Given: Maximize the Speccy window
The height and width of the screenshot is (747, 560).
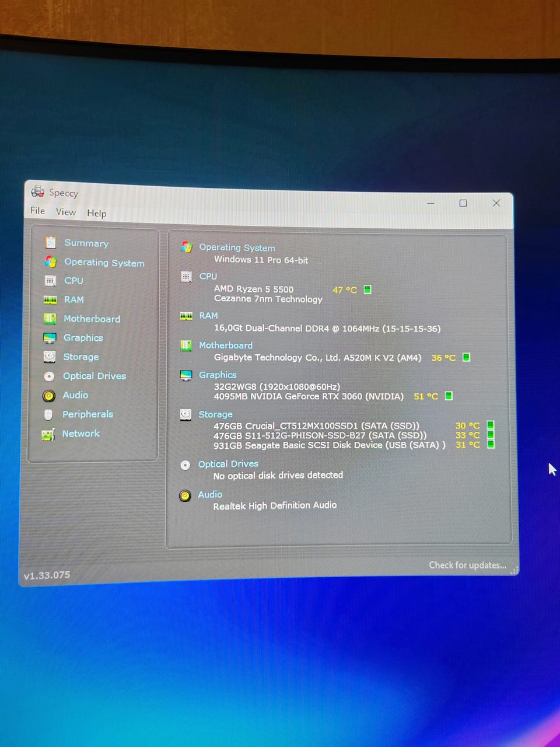Looking at the screenshot, I should (x=463, y=203).
